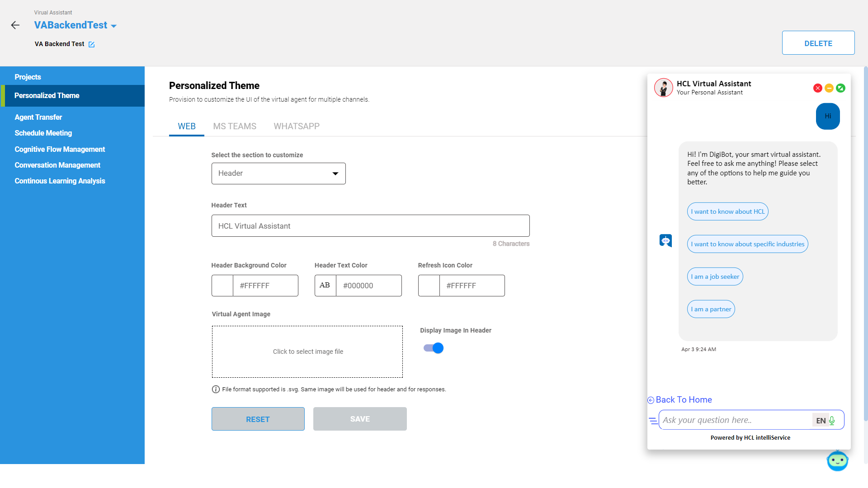This screenshot has width=868, height=488.
Task: Switch to the WHATSAPP tab
Action: [297, 127]
